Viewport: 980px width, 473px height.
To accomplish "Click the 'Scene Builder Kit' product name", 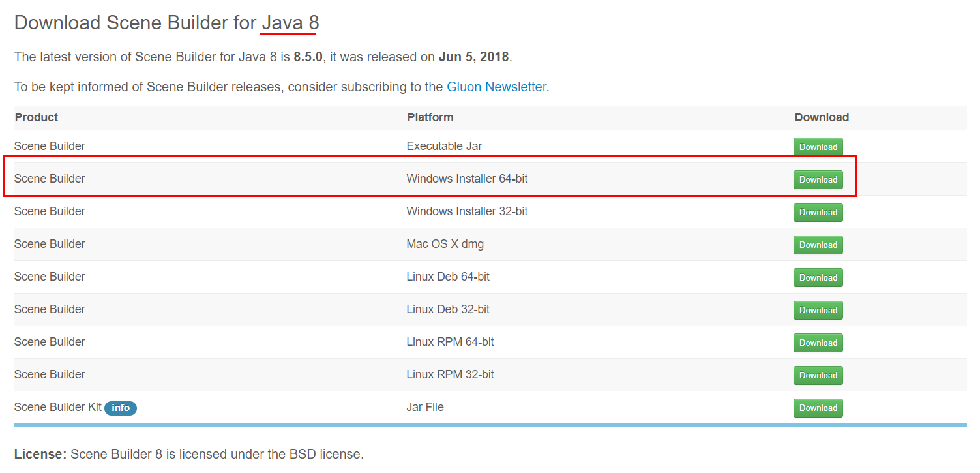I will pyautogui.click(x=58, y=407).
